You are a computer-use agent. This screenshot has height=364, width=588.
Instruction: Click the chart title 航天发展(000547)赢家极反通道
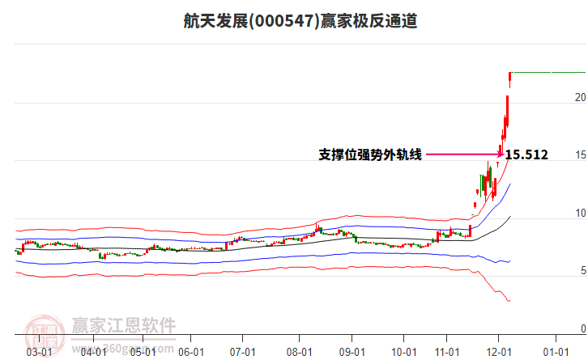click(300, 20)
